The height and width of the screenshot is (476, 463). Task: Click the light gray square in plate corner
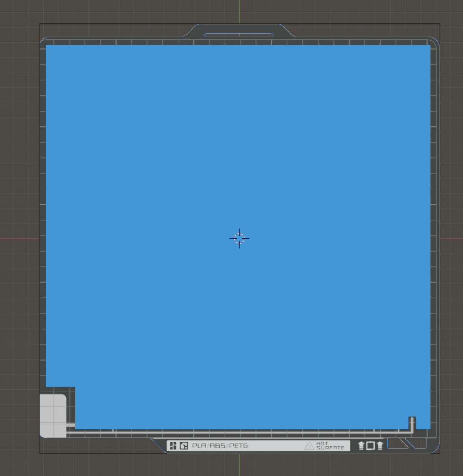pyautogui.click(x=53, y=416)
